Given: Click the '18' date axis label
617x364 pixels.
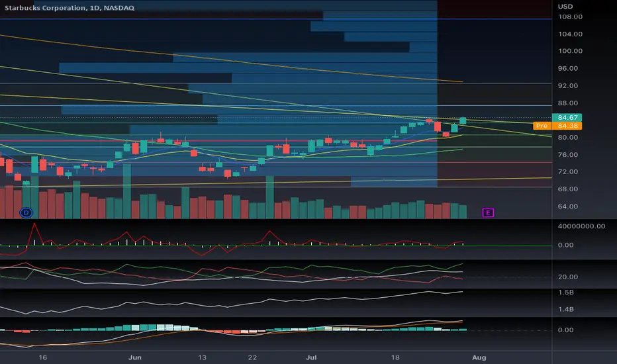Looking at the screenshot, I should click(395, 357).
